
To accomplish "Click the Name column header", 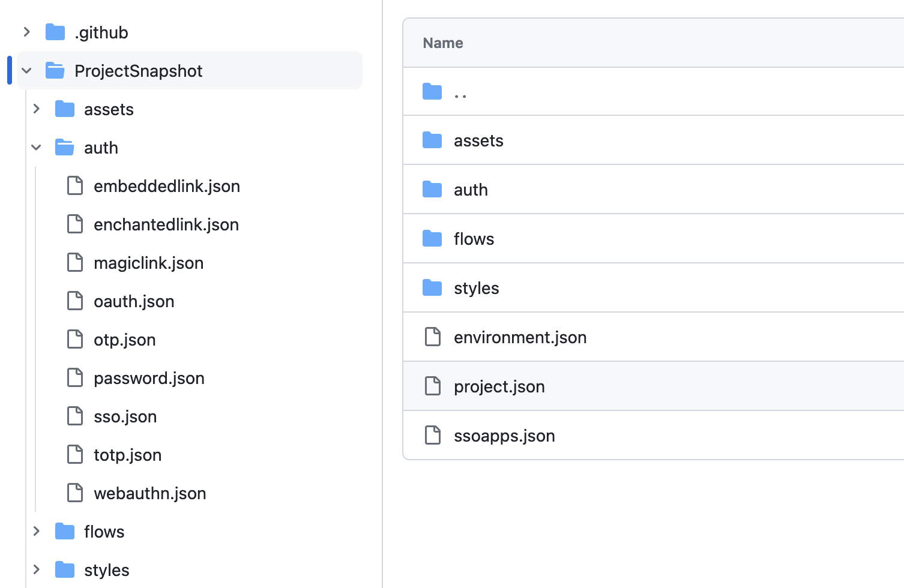I will coord(443,43).
